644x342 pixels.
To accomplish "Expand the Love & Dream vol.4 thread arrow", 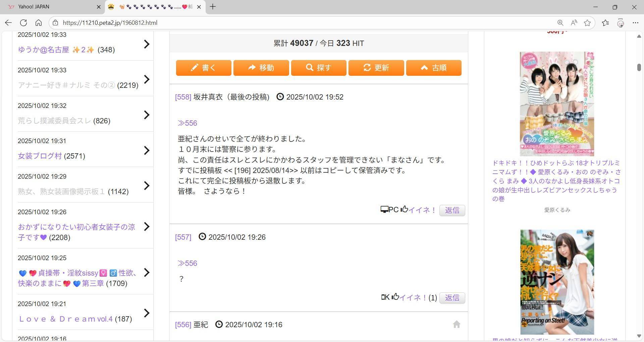I will [x=147, y=313].
